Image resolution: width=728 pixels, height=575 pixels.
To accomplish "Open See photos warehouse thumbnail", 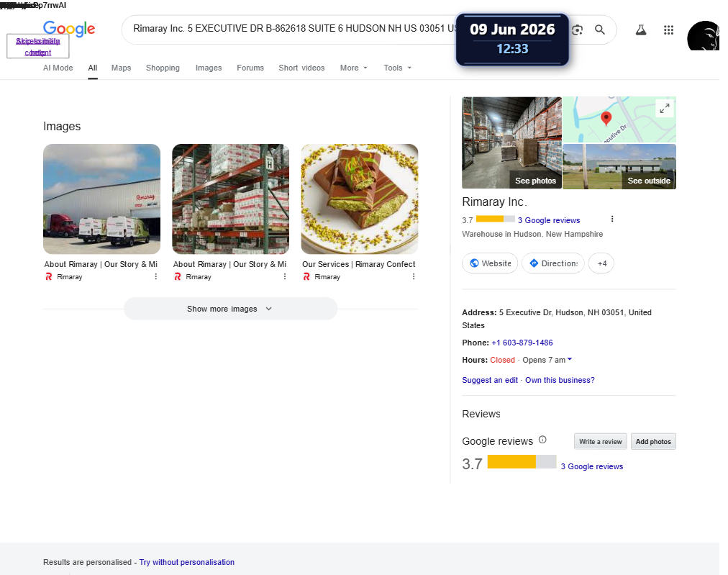I will (x=511, y=142).
